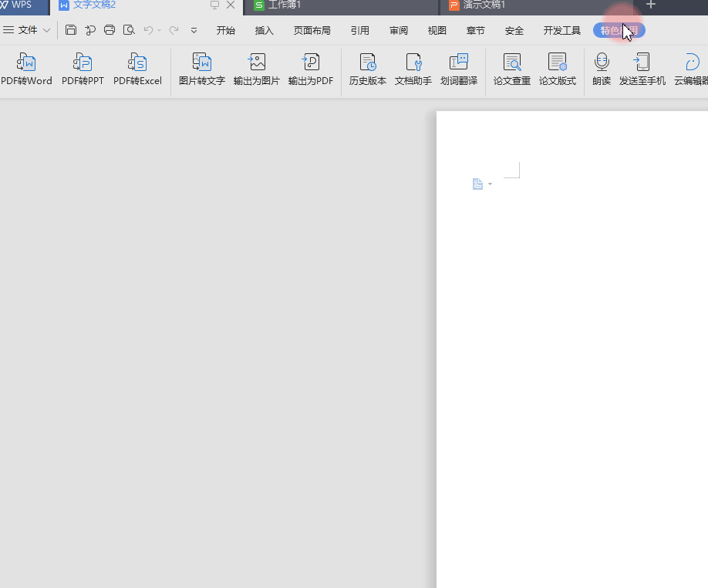
Task: Click the paste options icon in document
Action: click(477, 184)
